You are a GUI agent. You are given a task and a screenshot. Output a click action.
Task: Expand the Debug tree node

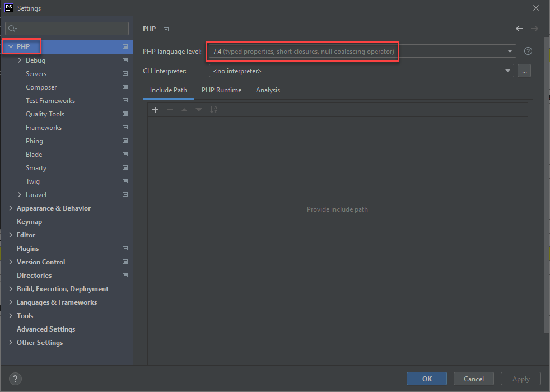coord(20,60)
